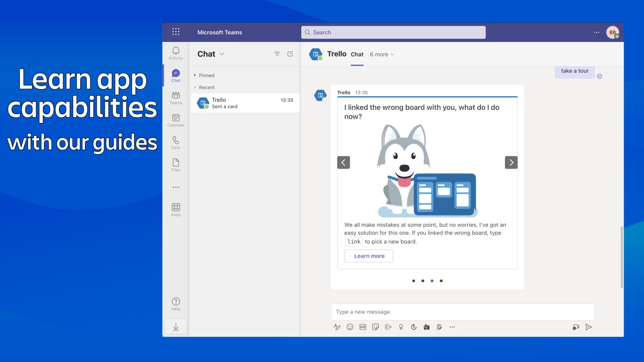The width and height of the screenshot is (644, 362).
Task: Click the husky illustration in the card
Action: (x=427, y=171)
